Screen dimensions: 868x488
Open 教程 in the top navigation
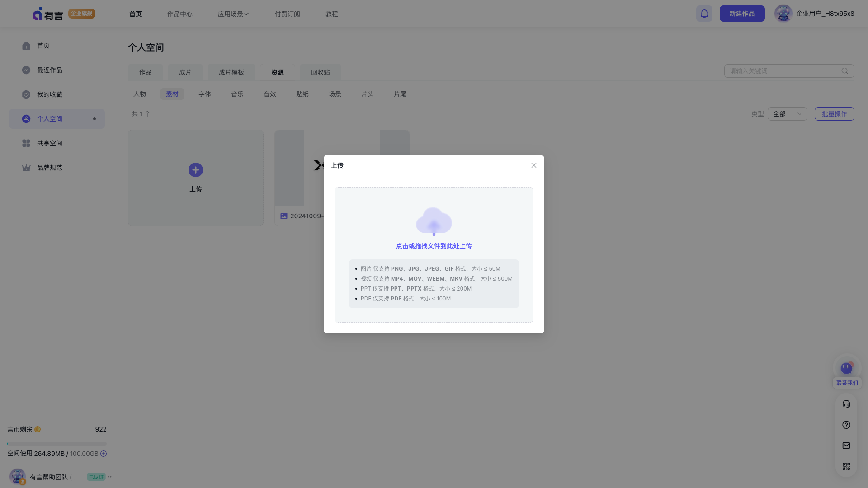(x=332, y=14)
